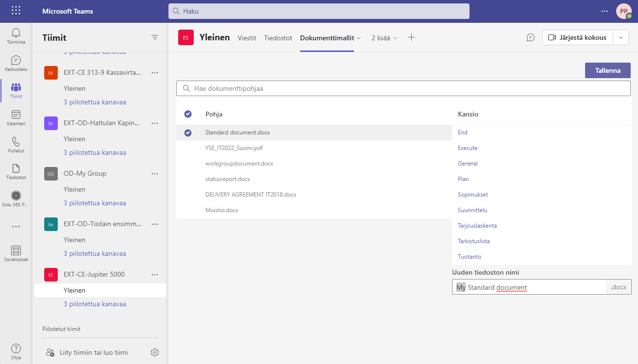Select the Suunnittelu folder
The height and width of the screenshot is (364, 638).
point(472,210)
